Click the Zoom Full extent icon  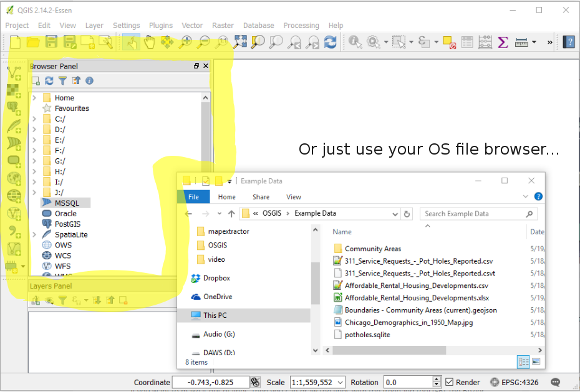pyautogui.click(x=240, y=42)
